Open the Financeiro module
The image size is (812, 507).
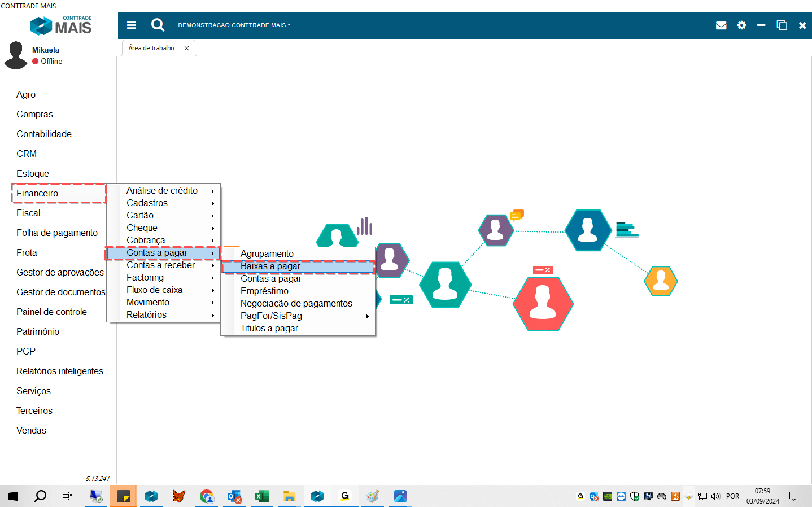pyautogui.click(x=37, y=194)
